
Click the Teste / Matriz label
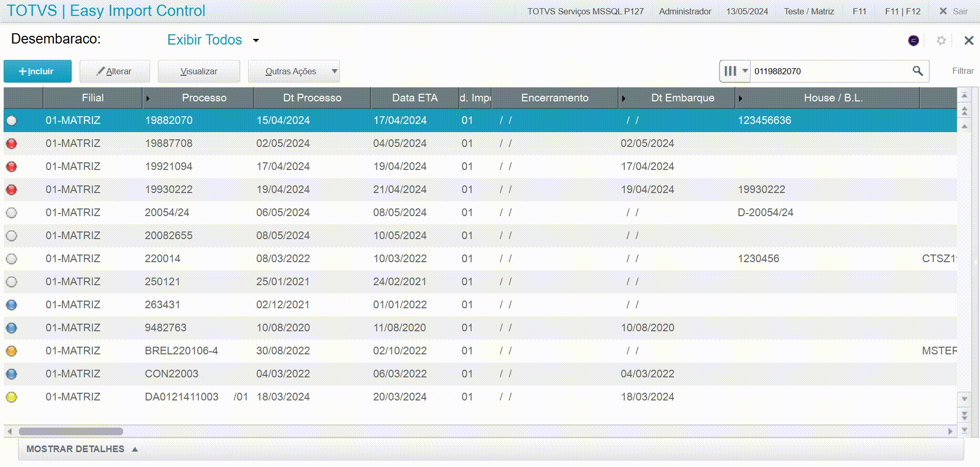pyautogui.click(x=809, y=11)
